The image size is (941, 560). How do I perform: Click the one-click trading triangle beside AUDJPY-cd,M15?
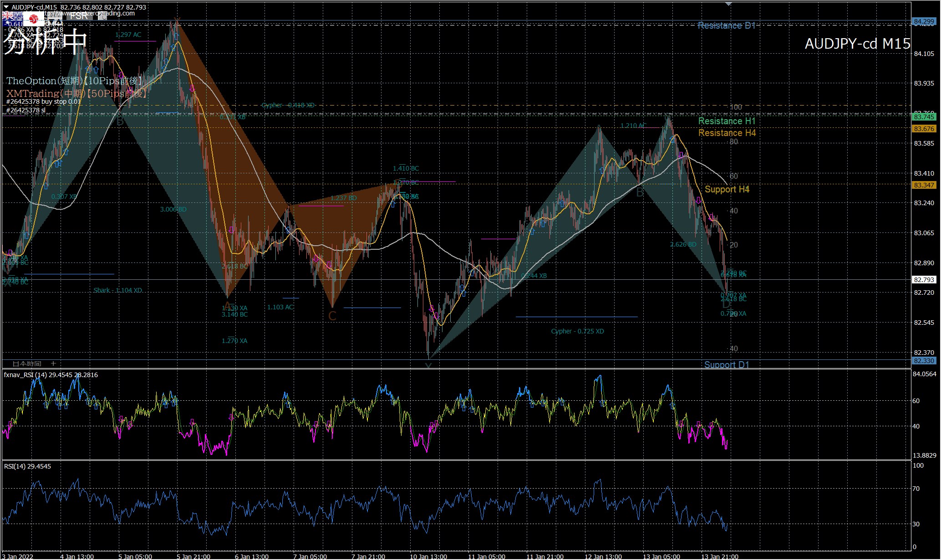pos(6,7)
